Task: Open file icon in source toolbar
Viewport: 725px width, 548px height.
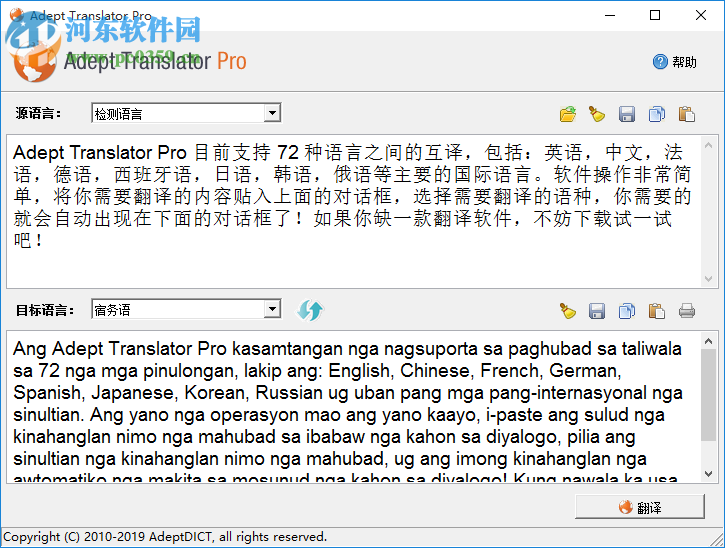Action: (x=567, y=114)
